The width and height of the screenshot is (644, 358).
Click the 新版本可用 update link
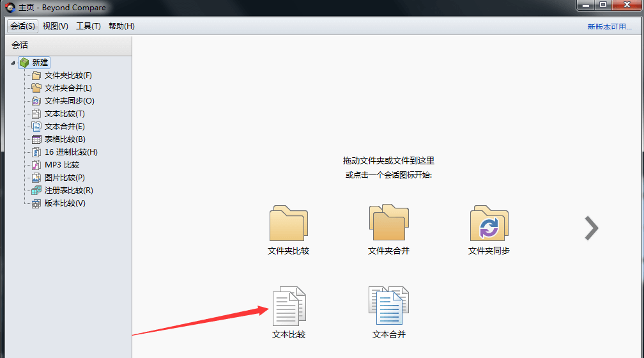[x=609, y=27]
